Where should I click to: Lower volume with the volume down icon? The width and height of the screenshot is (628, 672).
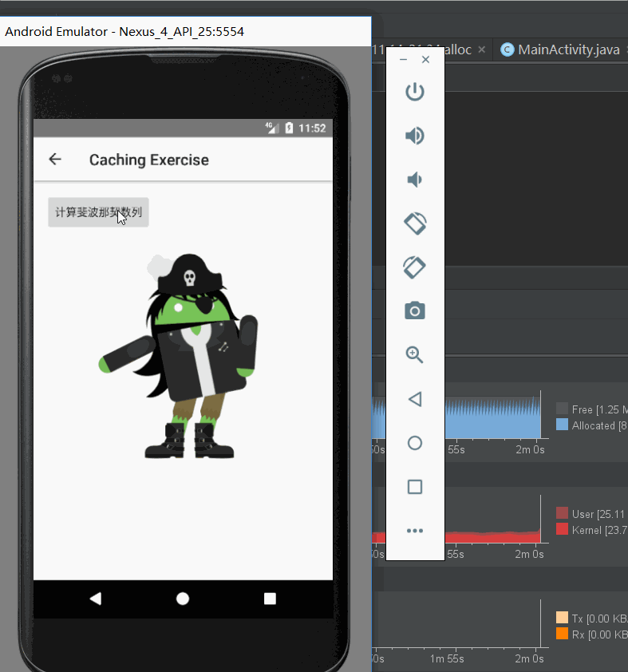[x=414, y=180]
